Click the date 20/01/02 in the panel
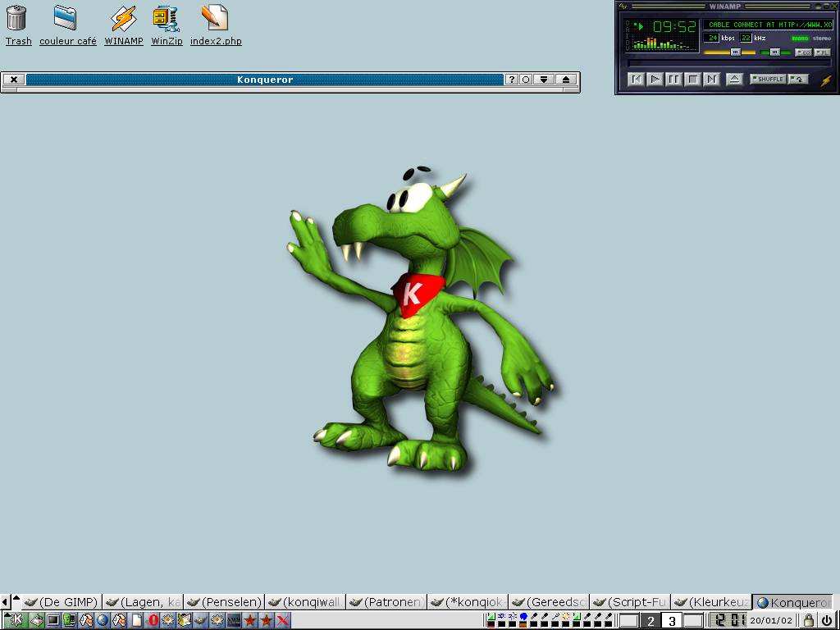Screen dimensions: 840x630 (771, 621)
